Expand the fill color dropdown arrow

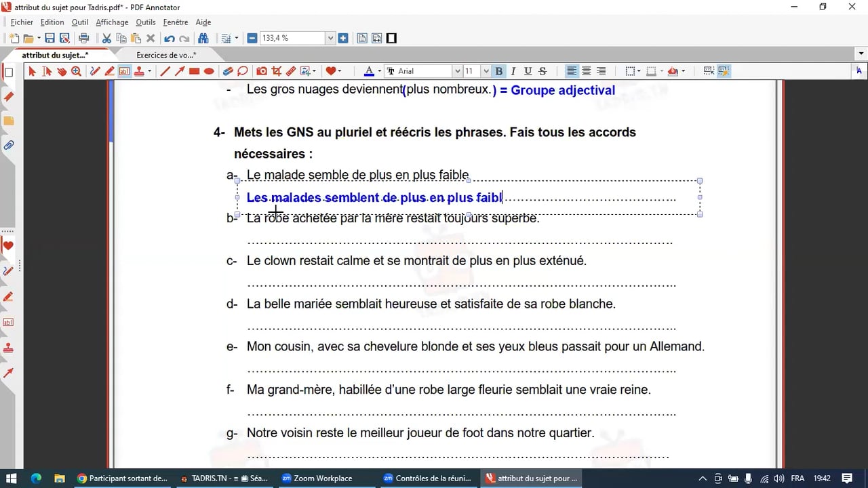point(683,71)
